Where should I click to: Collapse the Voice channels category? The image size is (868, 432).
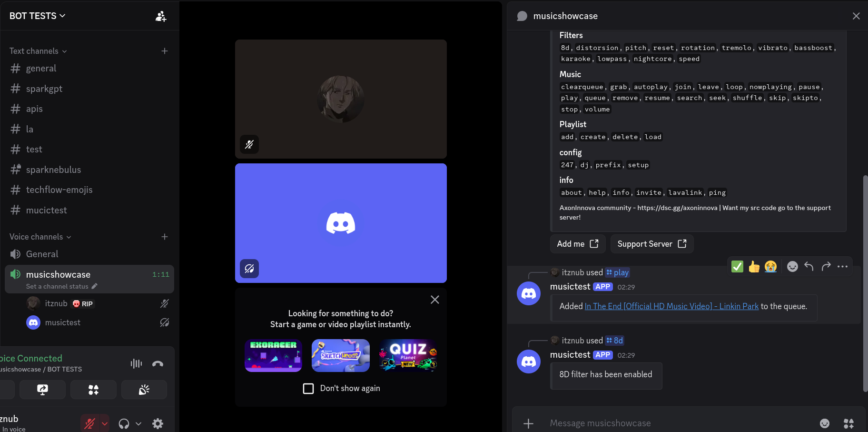[40, 237]
